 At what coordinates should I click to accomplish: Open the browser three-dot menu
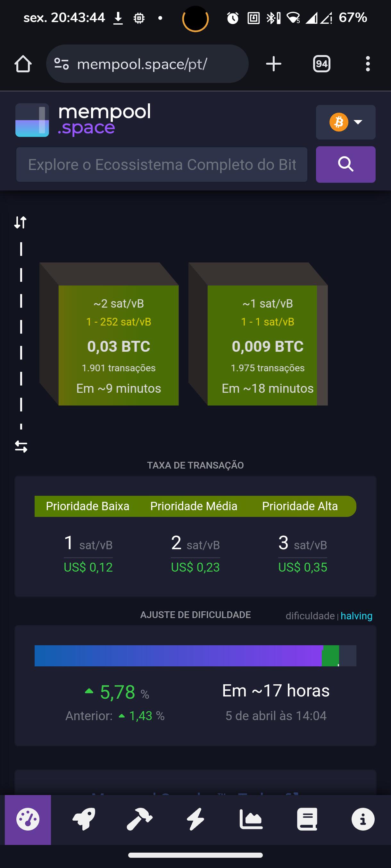368,64
